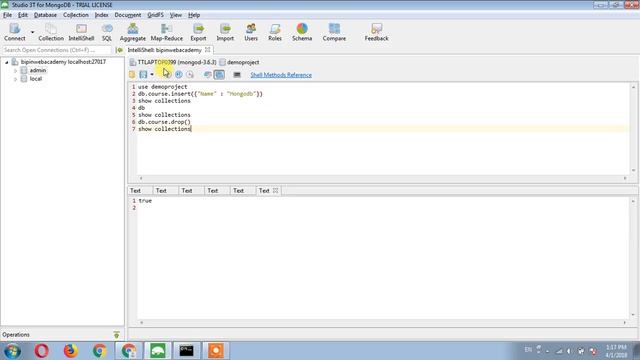Open the View menu

[x=176, y=15]
